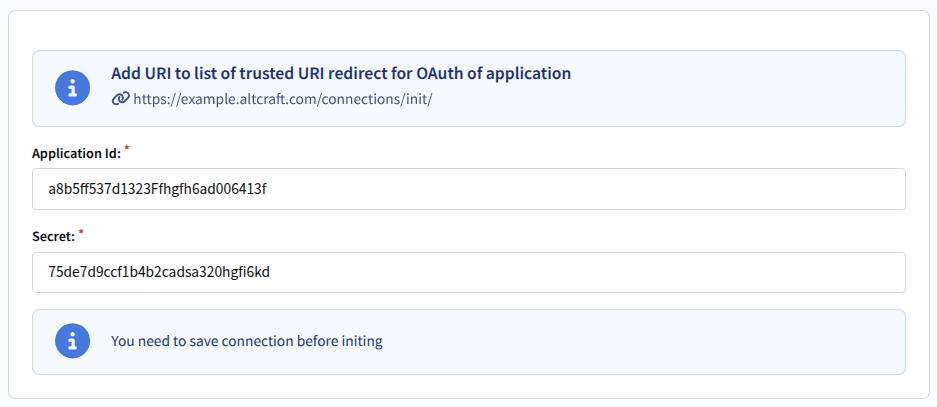Click the red asterisk next to Application Id
The height and width of the screenshot is (407, 937).
point(127,149)
